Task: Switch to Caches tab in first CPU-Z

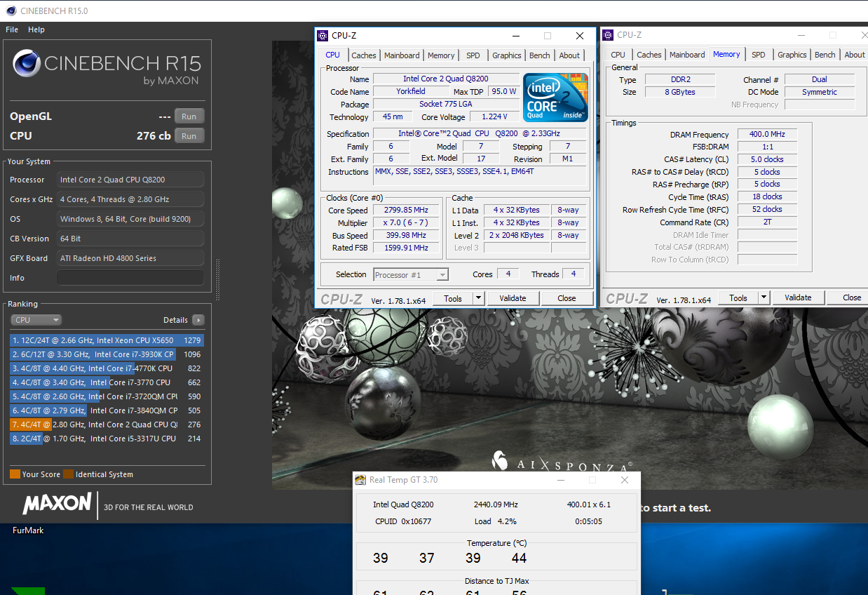Action: pyautogui.click(x=364, y=55)
